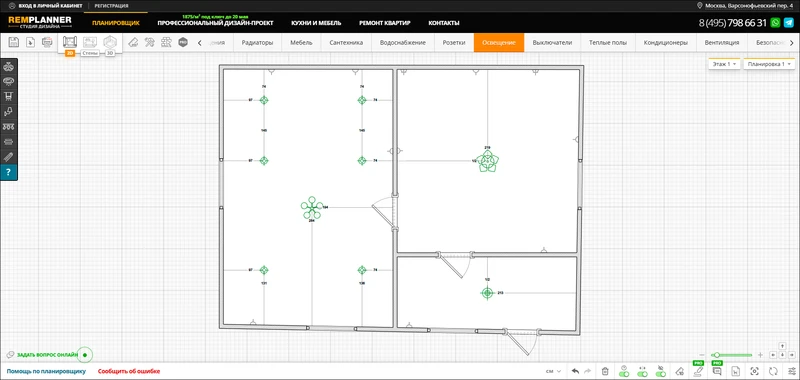Screen dimensions: 800x380
Task: Switch to the 3D view icon
Action: (x=110, y=42)
